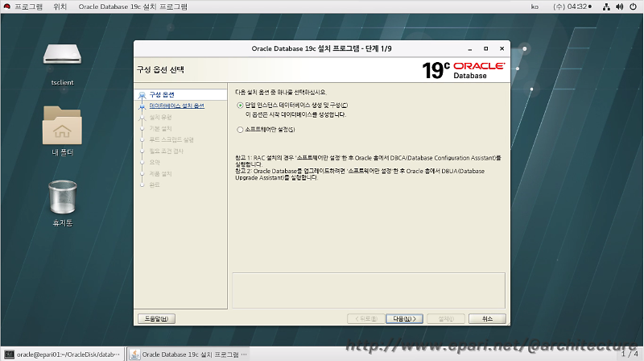Maximize the Oracle installer window
Viewport: 644px width, 361px height.
(486, 48)
